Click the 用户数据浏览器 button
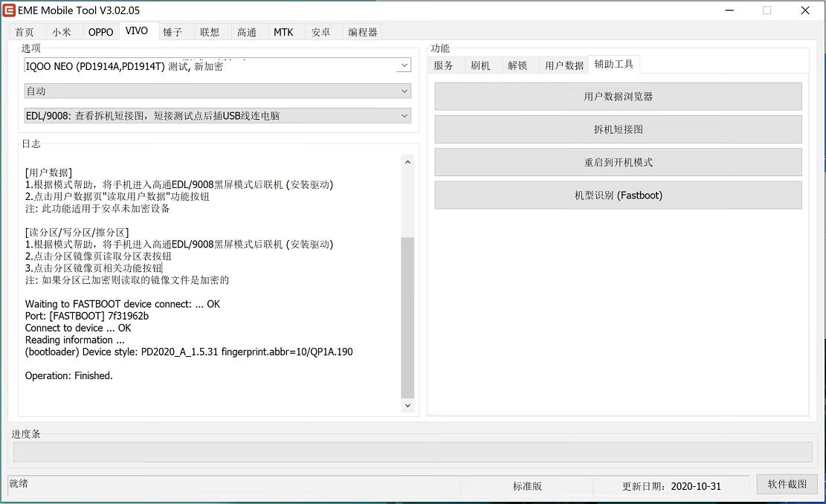 [x=618, y=97]
